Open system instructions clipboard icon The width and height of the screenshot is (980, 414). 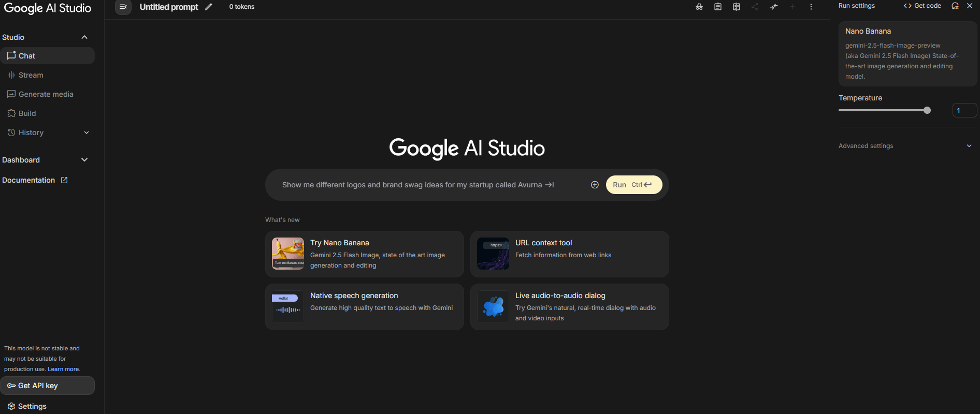tap(718, 7)
